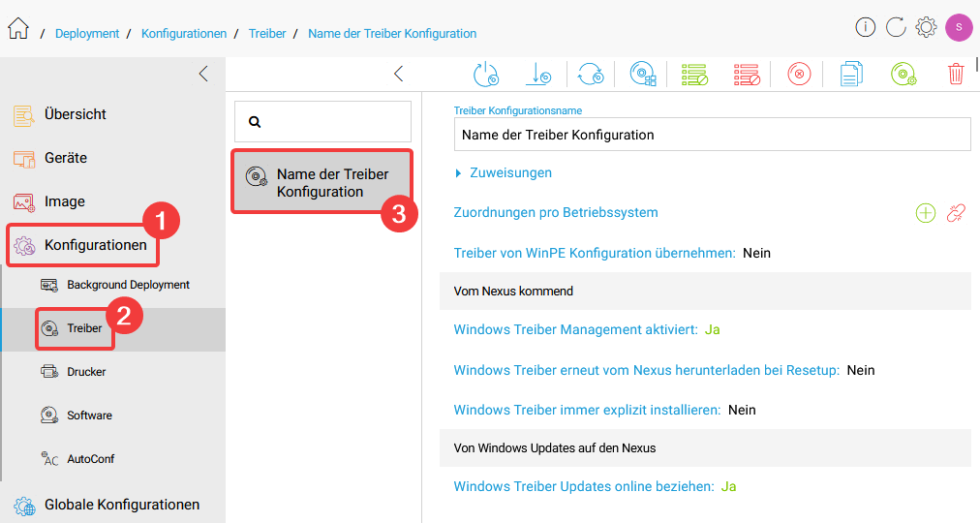This screenshot has height=523, width=980.
Task: Click Deployment breadcrumb link
Action: pos(87,34)
